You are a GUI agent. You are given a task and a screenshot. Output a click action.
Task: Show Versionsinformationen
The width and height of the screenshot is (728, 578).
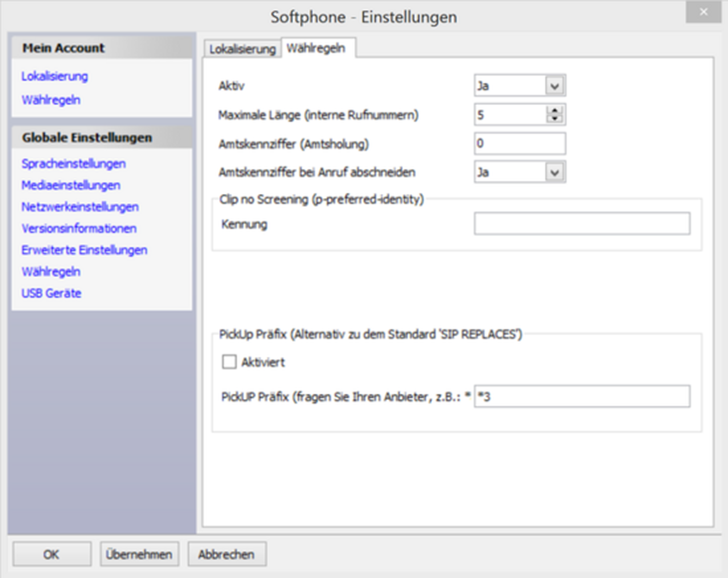(79, 228)
